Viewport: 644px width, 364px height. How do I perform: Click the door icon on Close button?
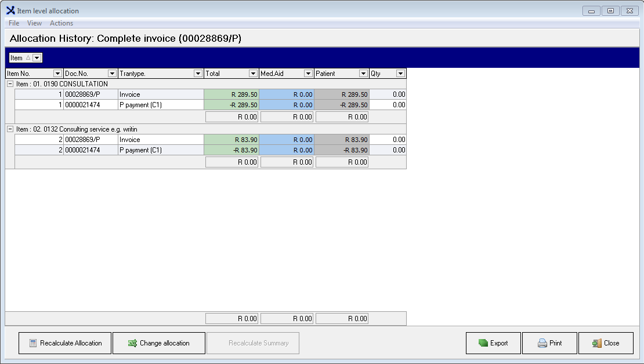tap(597, 343)
